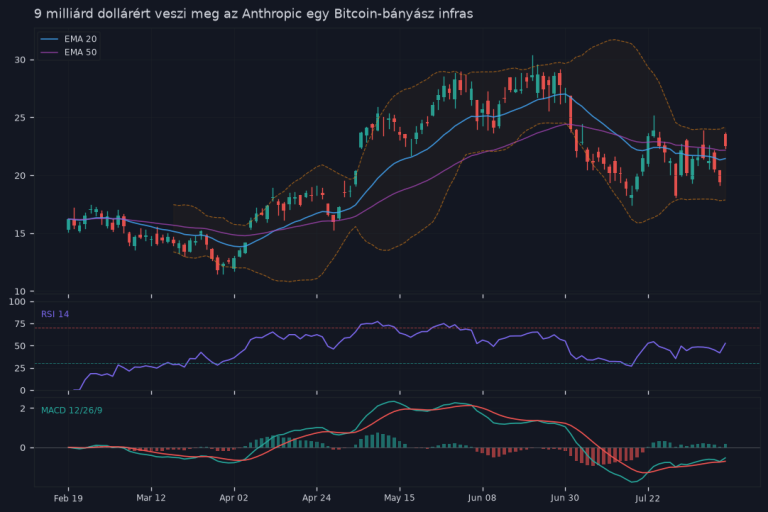768x512 pixels.
Task: Click the MACD 12/26/9 panel label
Action: (x=72, y=410)
